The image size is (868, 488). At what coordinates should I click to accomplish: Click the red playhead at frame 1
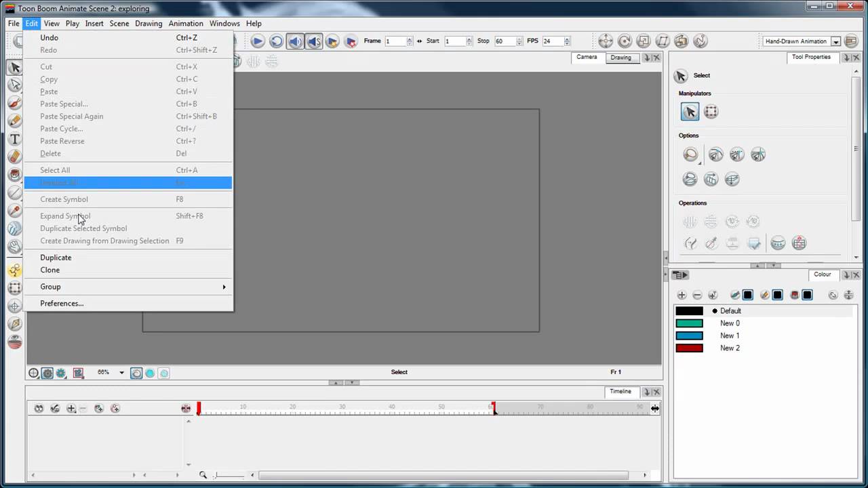coord(199,408)
